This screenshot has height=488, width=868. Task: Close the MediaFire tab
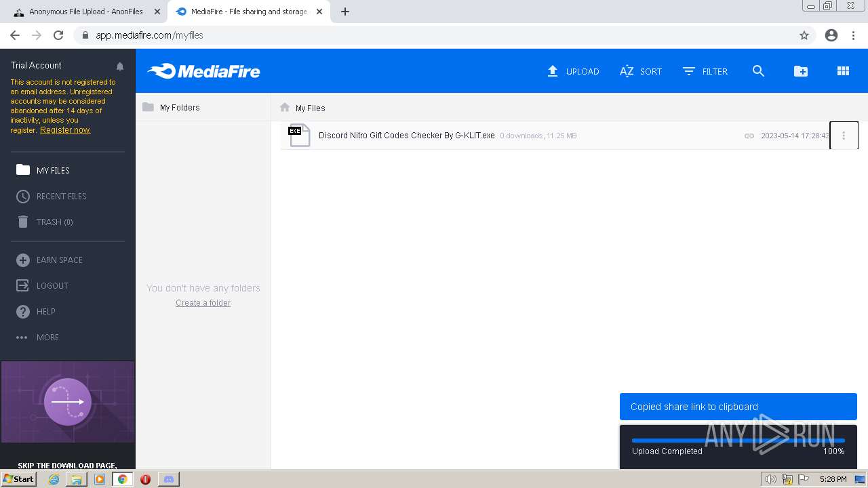(319, 12)
